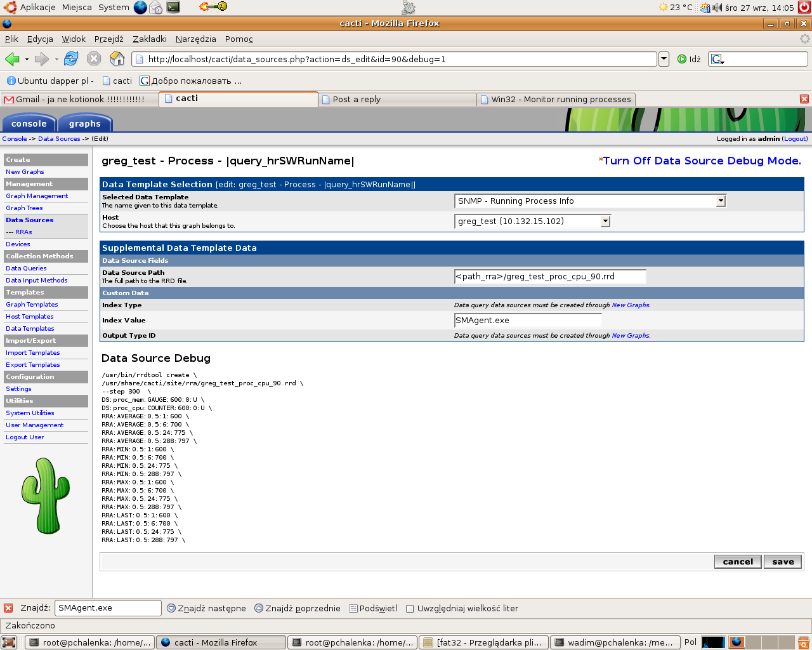Open the Edycja menu

click(40, 39)
